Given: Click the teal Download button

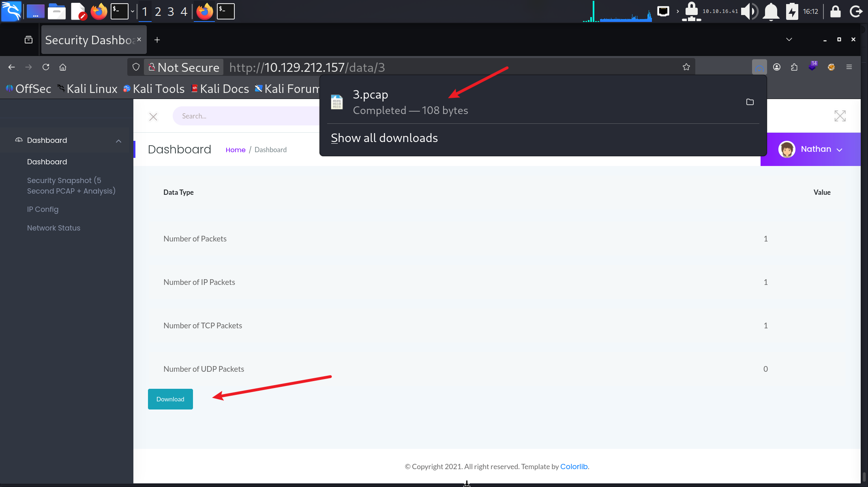Looking at the screenshot, I should (170, 399).
